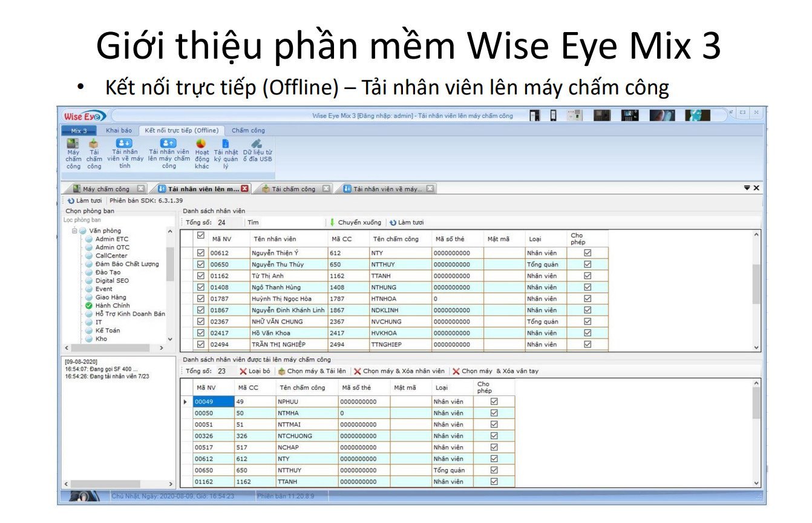Click Chọn máy & Xóa vân tay
The width and height of the screenshot is (812, 523).
tap(496, 371)
